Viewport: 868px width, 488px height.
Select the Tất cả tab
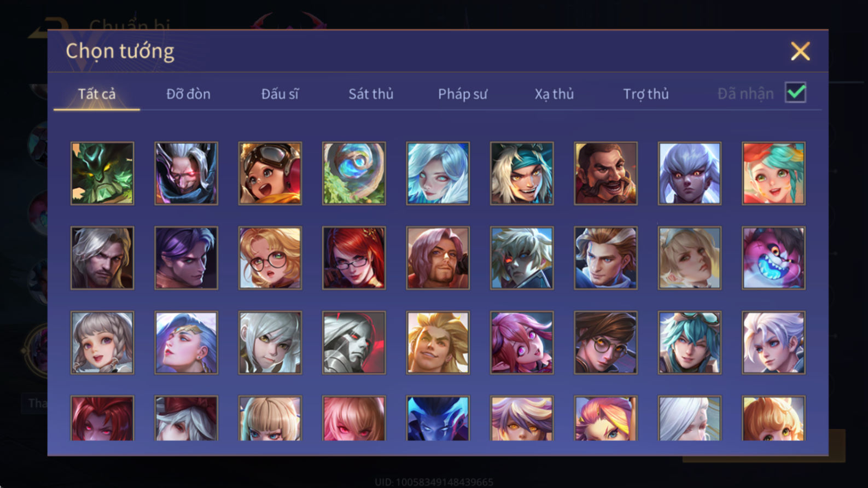pos(97,94)
